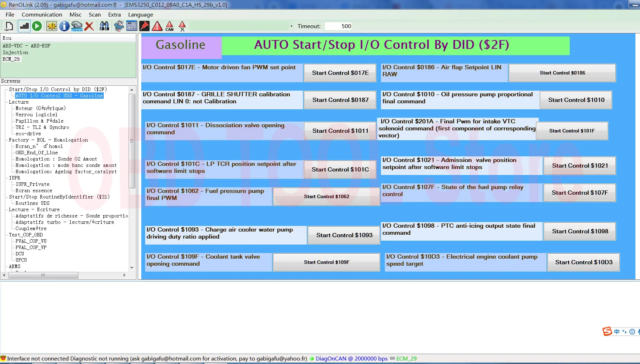Click the Sogou input method tray icon
Image resolution: width=640 pixels, height=364 pixels.
click(x=607, y=331)
